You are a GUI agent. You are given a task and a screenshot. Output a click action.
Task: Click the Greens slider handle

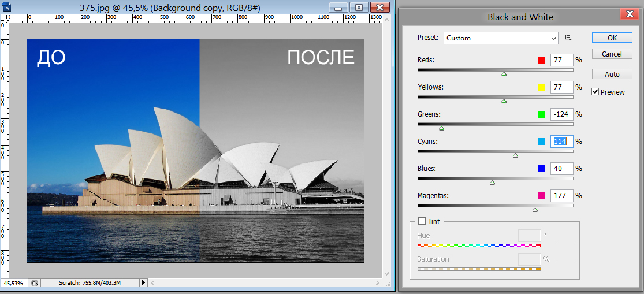point(441,128)
